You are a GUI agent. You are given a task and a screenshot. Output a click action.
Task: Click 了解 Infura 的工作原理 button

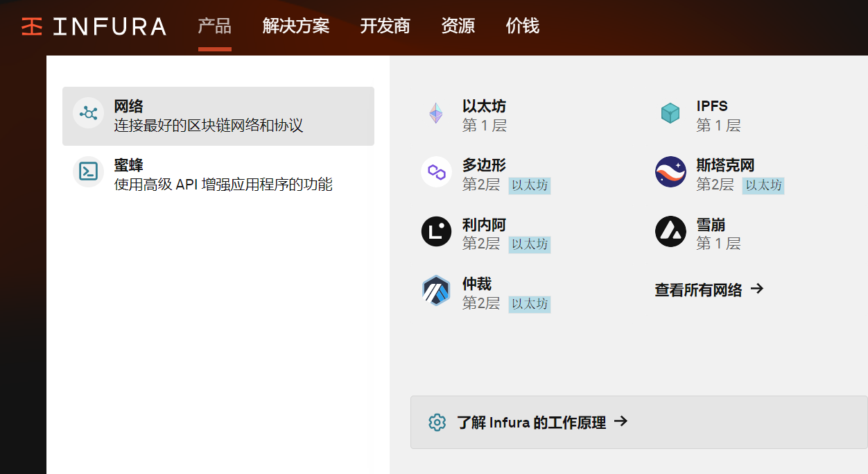(x=639, y=422)
